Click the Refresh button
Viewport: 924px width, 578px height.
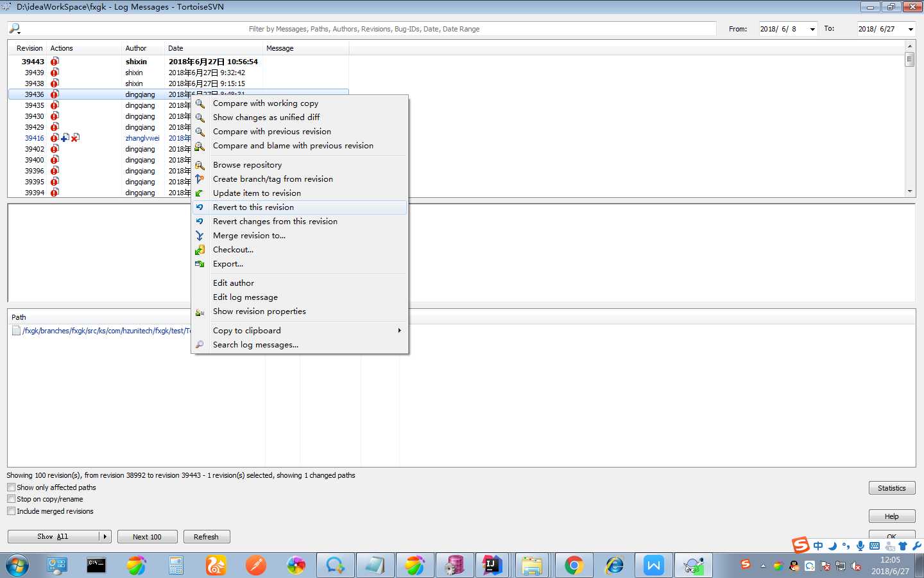(x=206, y=537)
